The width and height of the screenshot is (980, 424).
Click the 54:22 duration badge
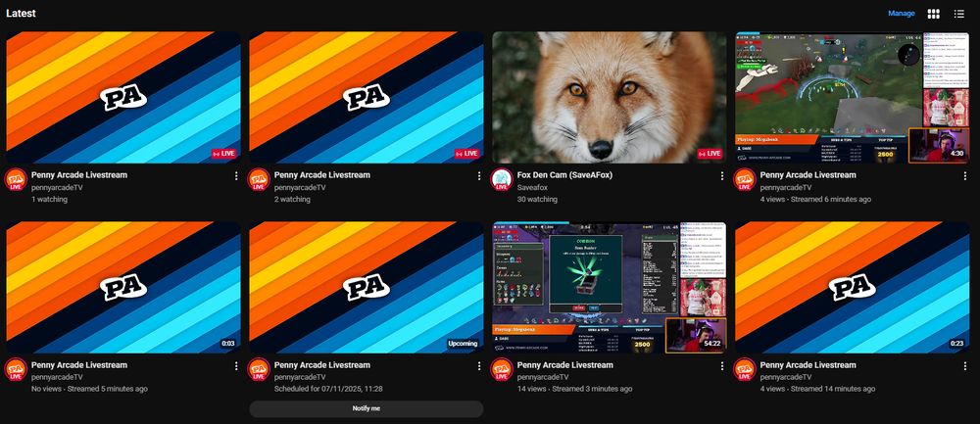[x=711, y=344]
